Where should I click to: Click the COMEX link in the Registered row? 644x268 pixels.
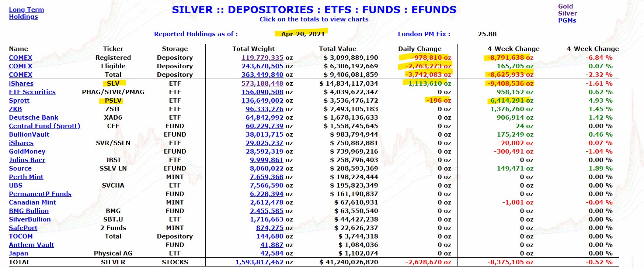(21, 58)
